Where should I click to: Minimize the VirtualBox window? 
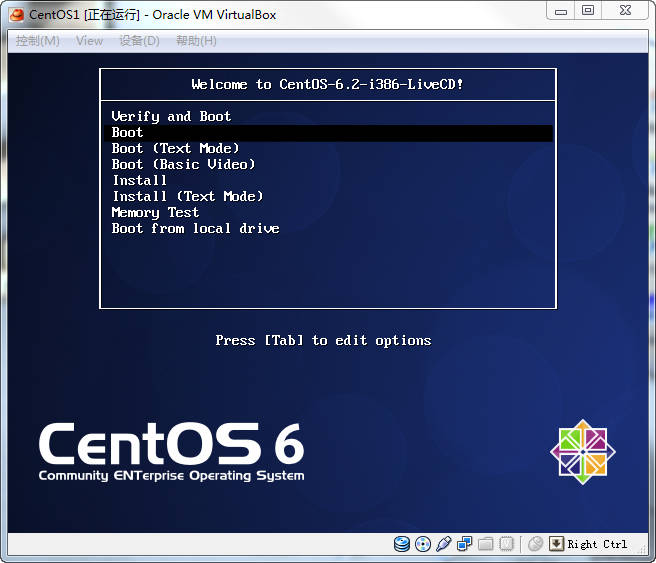click(561, 11)
